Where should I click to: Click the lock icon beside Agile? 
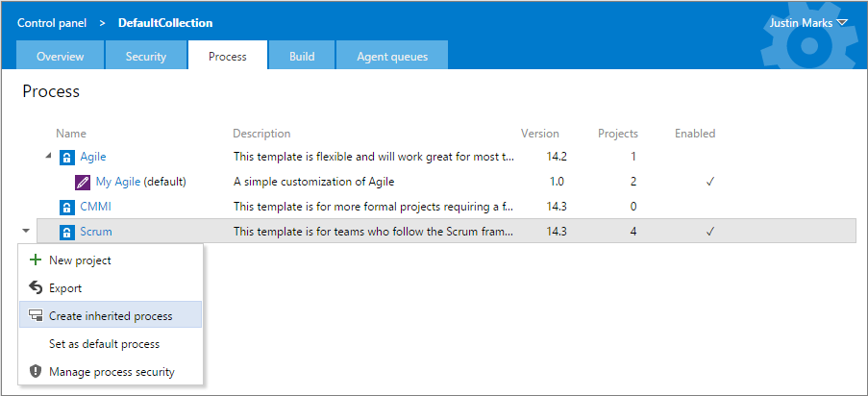(66, 158)
